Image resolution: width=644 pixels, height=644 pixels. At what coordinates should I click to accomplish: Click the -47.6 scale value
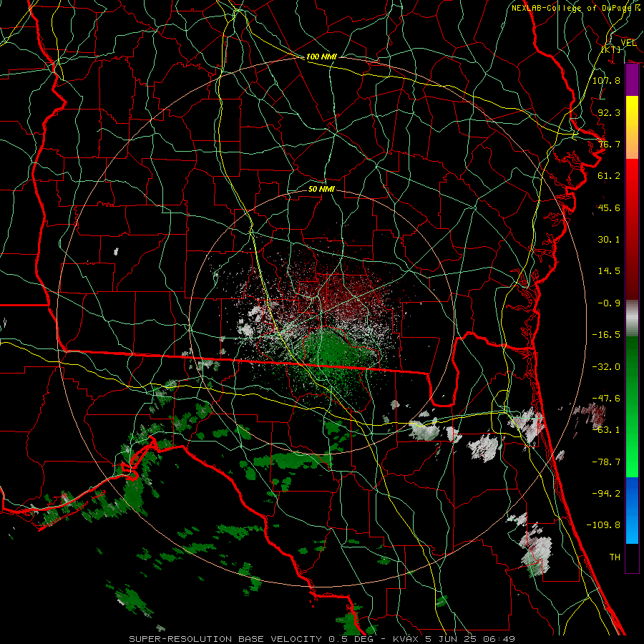[x=606, y=399]
